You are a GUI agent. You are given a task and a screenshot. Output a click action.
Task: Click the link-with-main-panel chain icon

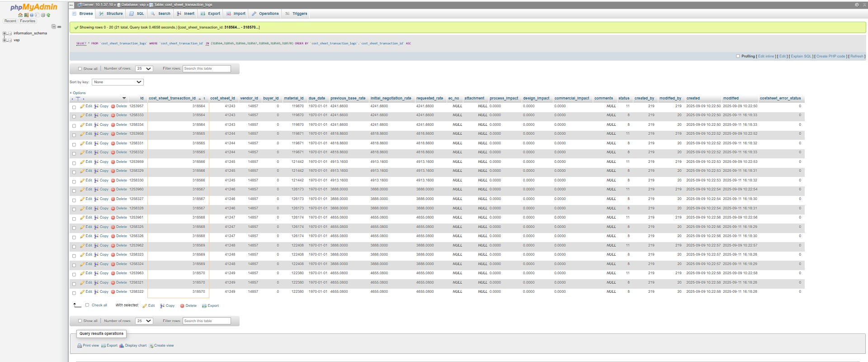point(59,27)
